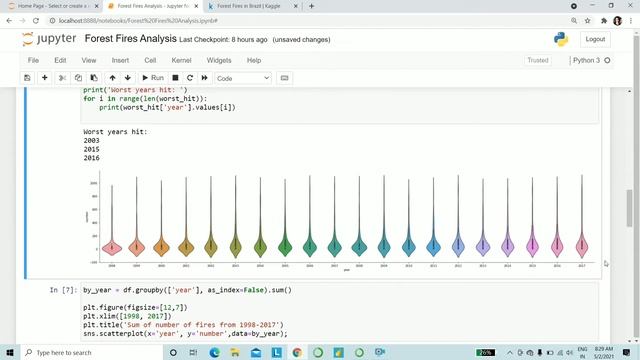
Task: Click the Last Checkpoint status text
Action: 223,40
